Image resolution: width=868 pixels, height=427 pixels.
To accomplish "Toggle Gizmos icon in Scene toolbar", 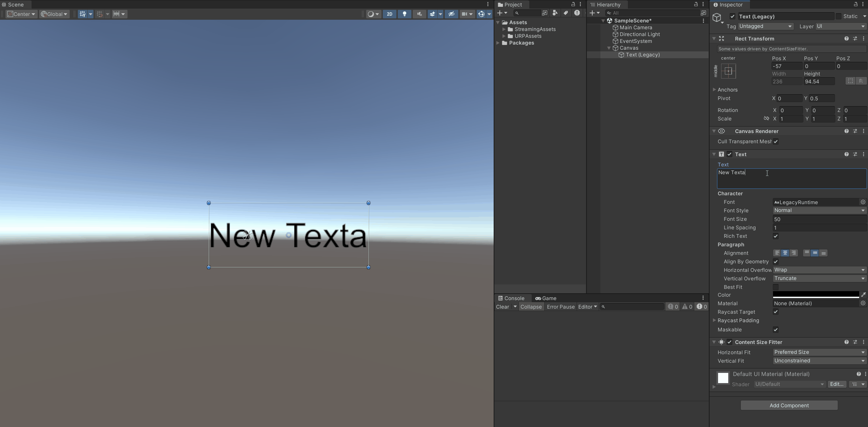I will 481,14.
